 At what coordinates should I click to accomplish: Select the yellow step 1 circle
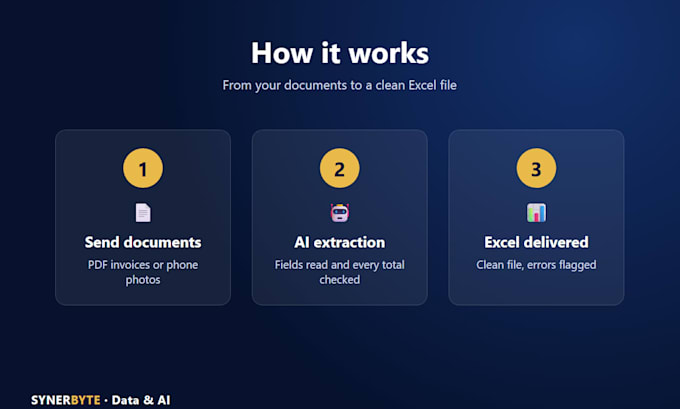143,168
